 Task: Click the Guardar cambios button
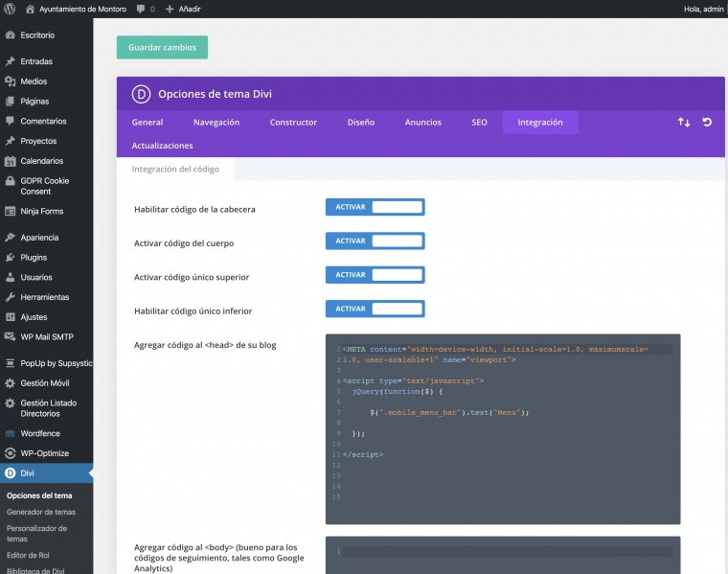coord(162,47)
